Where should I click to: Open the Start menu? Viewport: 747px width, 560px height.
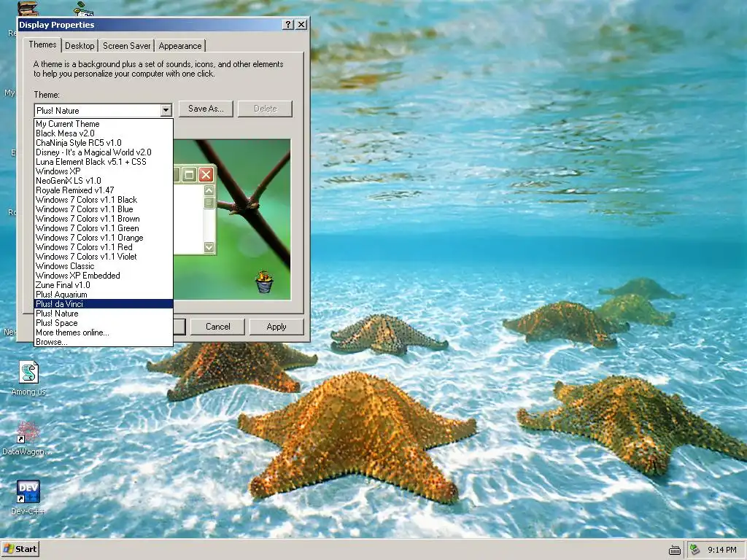coord(20,549)
